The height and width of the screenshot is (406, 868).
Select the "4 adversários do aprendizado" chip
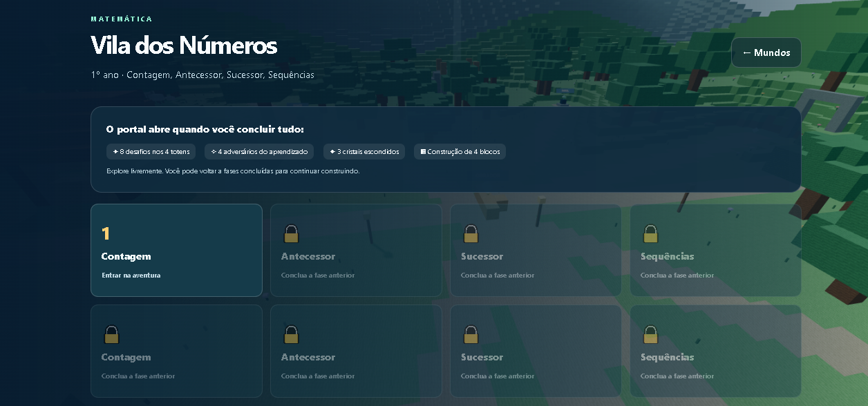(x=259, y=151)
